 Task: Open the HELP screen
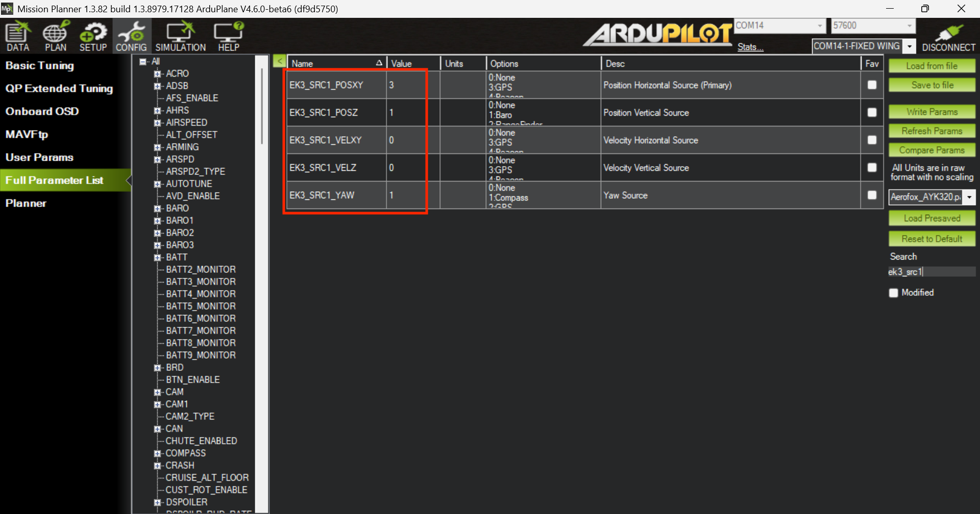click(x=228, y=36)
